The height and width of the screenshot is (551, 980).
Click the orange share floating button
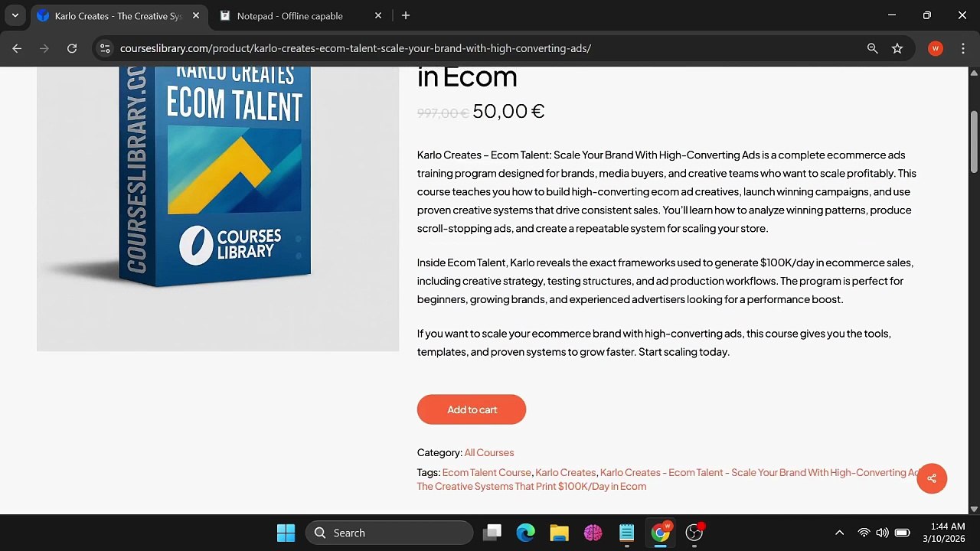click(932, 478)
